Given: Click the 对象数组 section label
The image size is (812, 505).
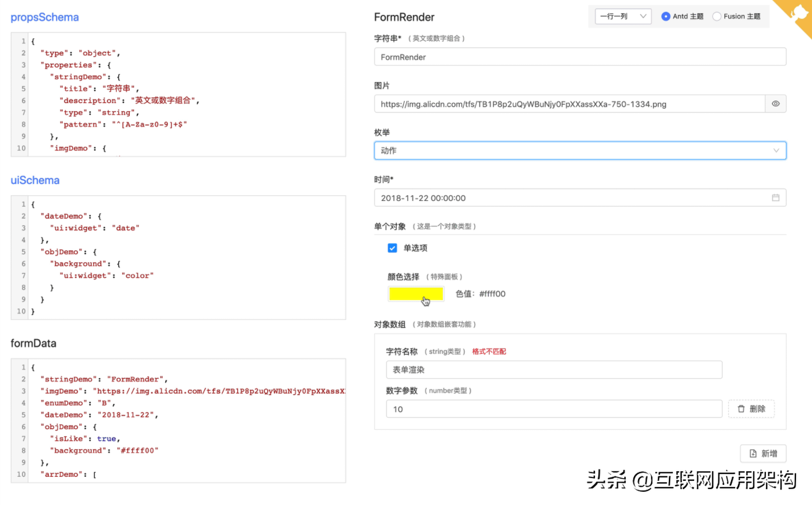Looking at the screenshot, I should click(390, 324).
